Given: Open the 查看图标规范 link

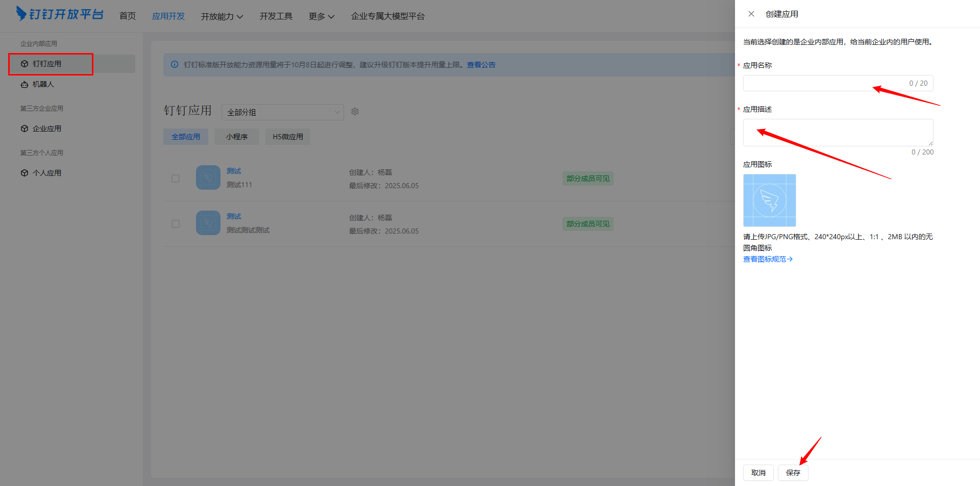Looking at the screenshot, I should tap(767, 259).
